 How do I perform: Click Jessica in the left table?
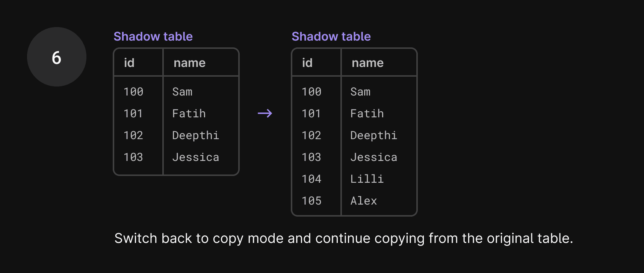pos(195,157)
